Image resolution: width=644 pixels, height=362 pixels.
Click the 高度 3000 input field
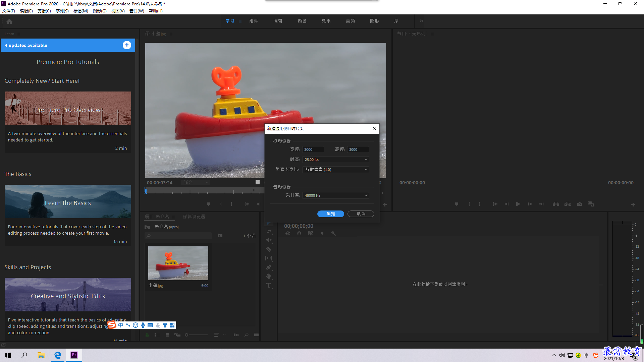(x=358, y=149)
